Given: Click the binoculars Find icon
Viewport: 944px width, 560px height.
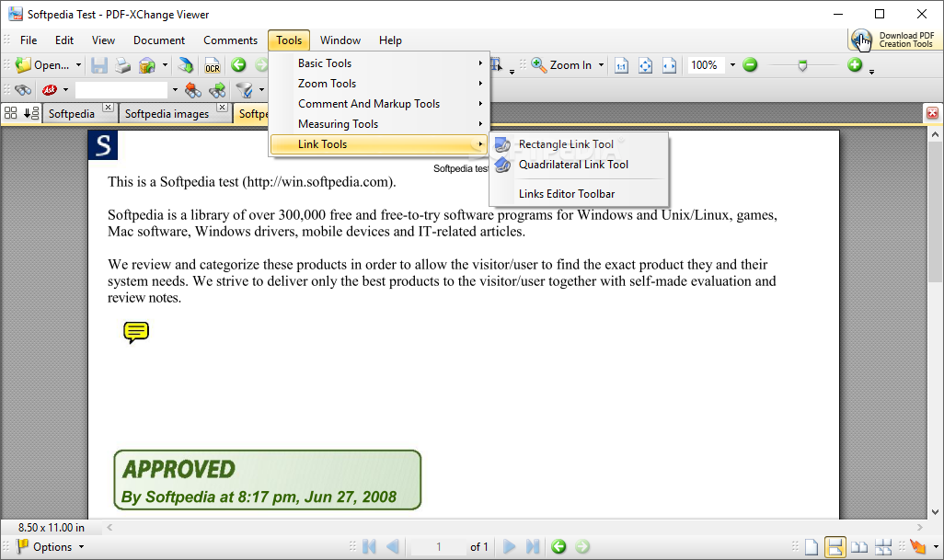Looking at the screenshot, I should [x=23, y=90].
